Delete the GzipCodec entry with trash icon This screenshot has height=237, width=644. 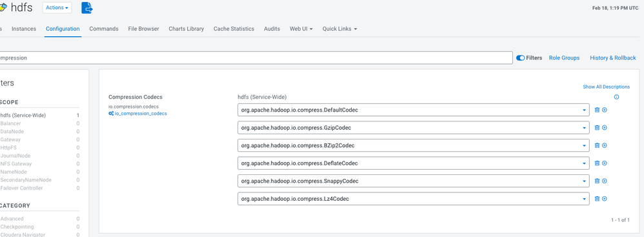597,128
